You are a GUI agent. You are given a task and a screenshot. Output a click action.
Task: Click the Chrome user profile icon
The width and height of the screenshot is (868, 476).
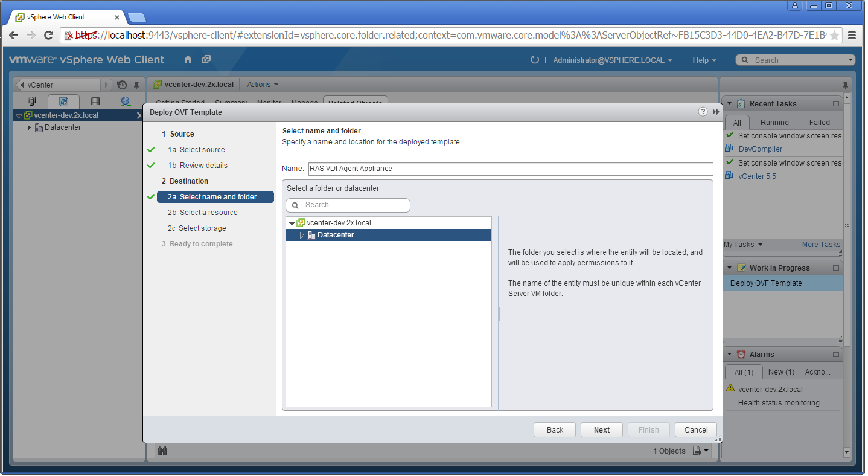point(795,5)
